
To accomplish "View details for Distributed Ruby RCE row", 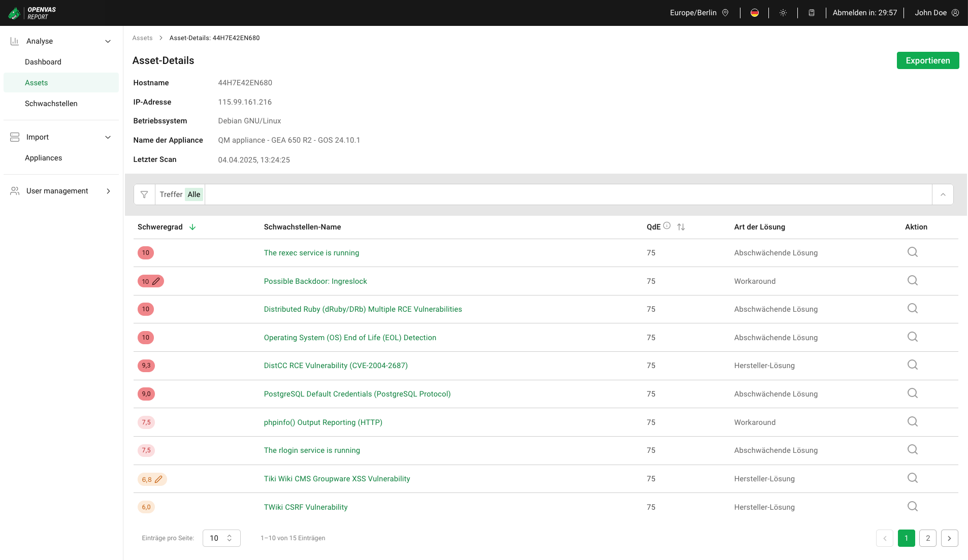I will point(913,309).
